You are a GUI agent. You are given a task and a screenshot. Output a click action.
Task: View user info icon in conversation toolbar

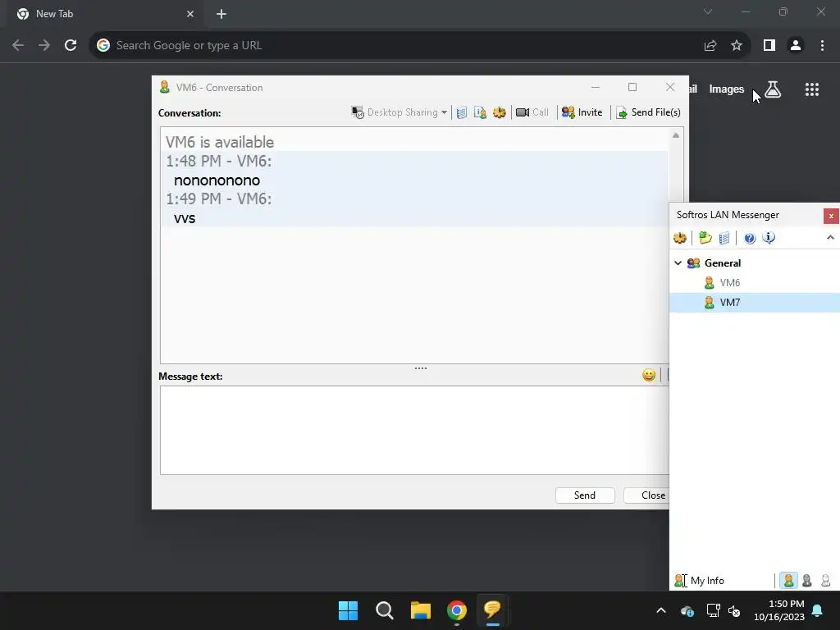[480, 112]
